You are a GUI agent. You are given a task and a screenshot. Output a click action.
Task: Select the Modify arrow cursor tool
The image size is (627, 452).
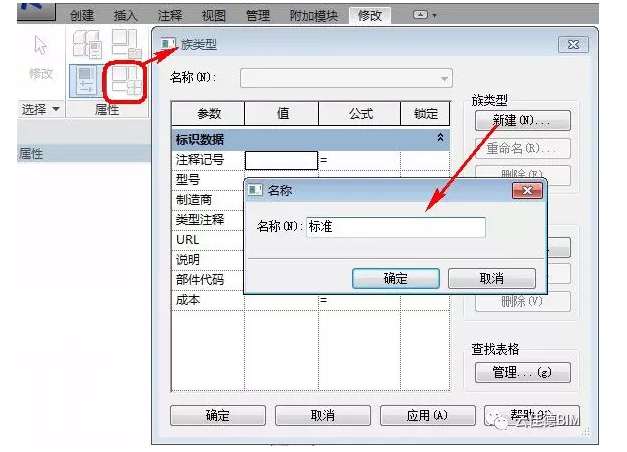click(x=40, y=45)
